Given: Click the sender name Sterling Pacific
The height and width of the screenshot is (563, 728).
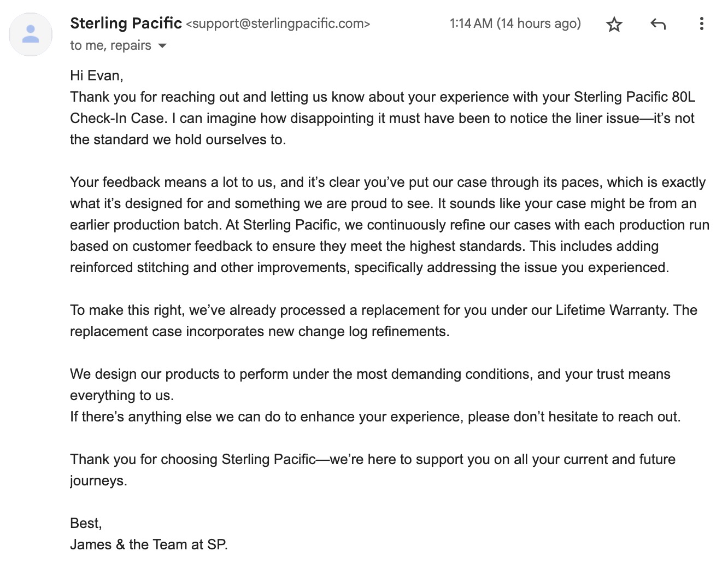Looking at the screenshot, I should click(x=126, y=23).
